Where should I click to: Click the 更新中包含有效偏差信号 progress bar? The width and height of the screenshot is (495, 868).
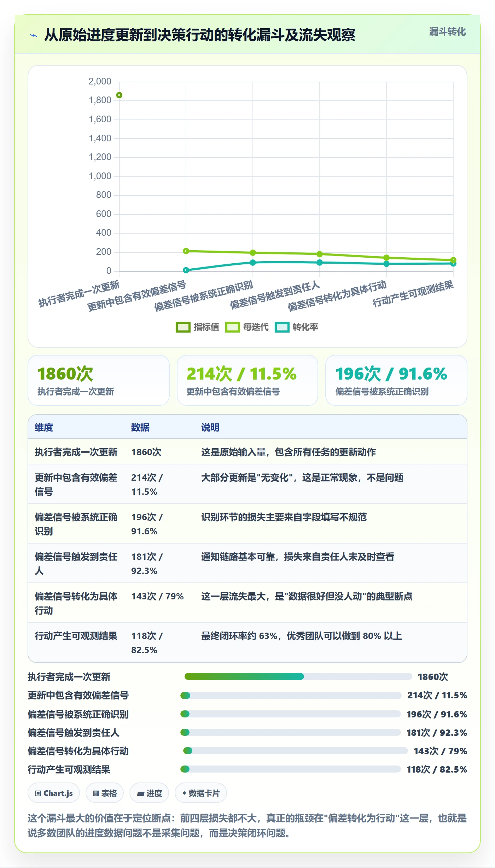click(x=291, y=696)
